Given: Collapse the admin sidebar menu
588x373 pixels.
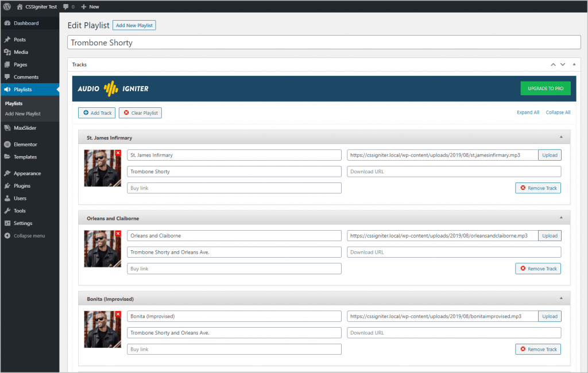Looking at the screenshot, I should click(x=27, y=235).
